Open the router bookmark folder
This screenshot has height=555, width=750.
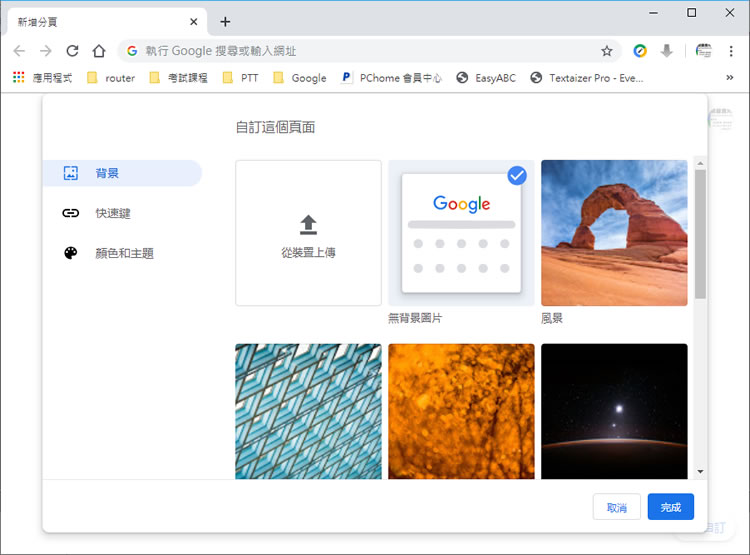[x=111, y=78]
